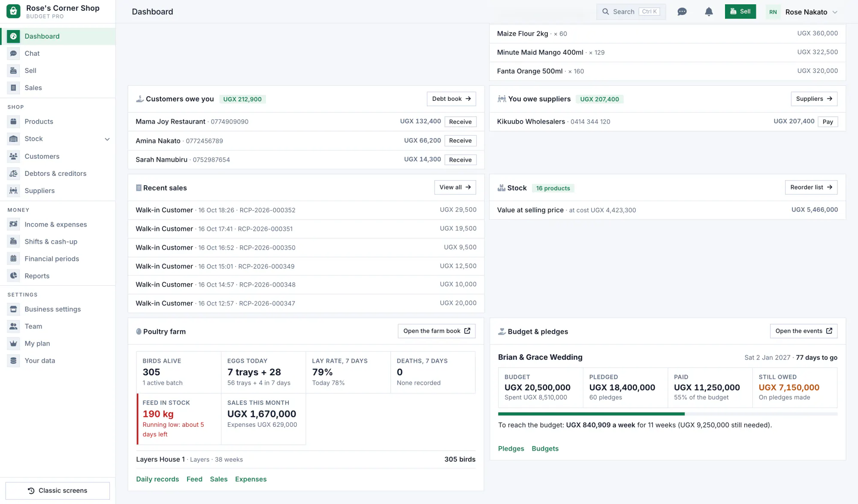The width and height of the screenshot is (858, 504).
Task: Open Income & expenses cash icon
Action: (x=13, y=224)
